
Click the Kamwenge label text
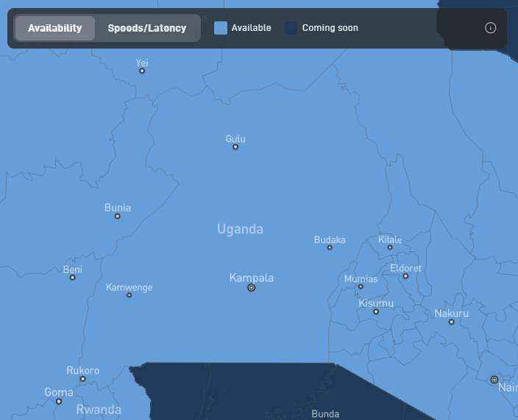click(129, 288)
